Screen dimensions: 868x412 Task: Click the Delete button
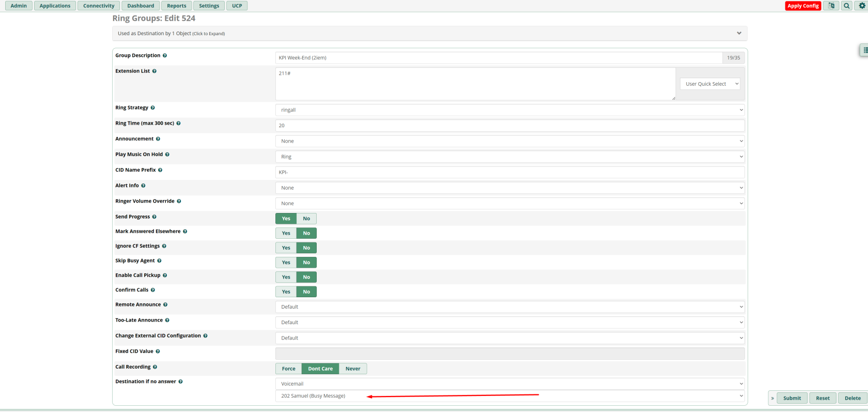(x=853, y=398)
